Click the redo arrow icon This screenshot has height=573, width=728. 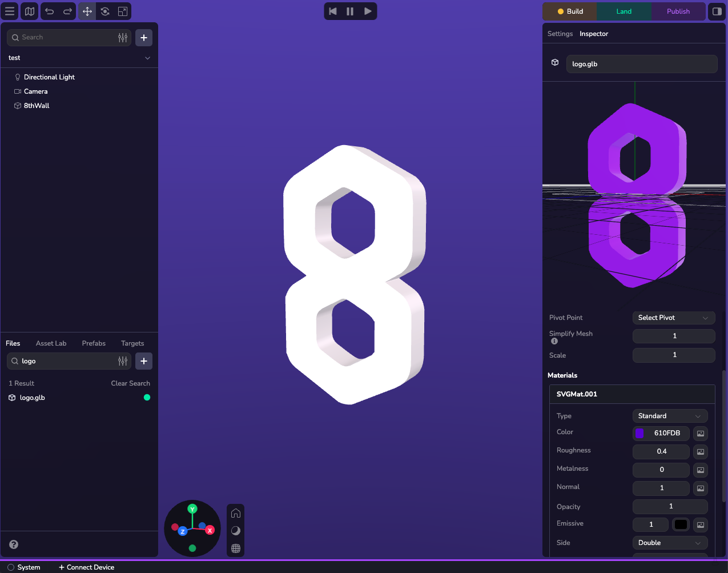[67, 11]
